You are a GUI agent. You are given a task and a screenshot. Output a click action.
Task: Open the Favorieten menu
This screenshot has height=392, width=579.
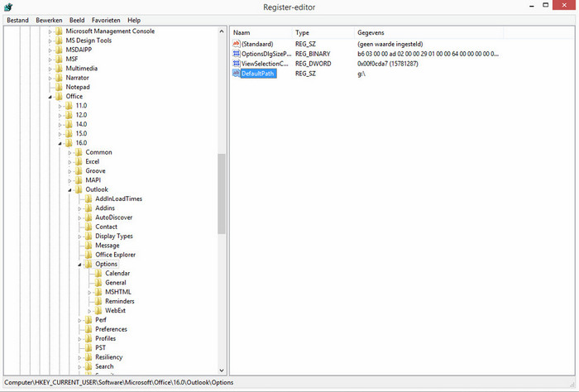point(106,21)
